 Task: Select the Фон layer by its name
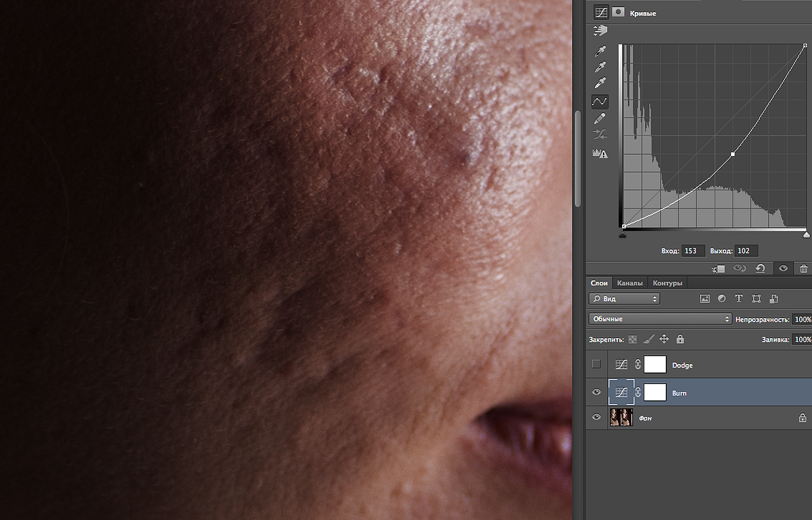(x=645, y=418)
